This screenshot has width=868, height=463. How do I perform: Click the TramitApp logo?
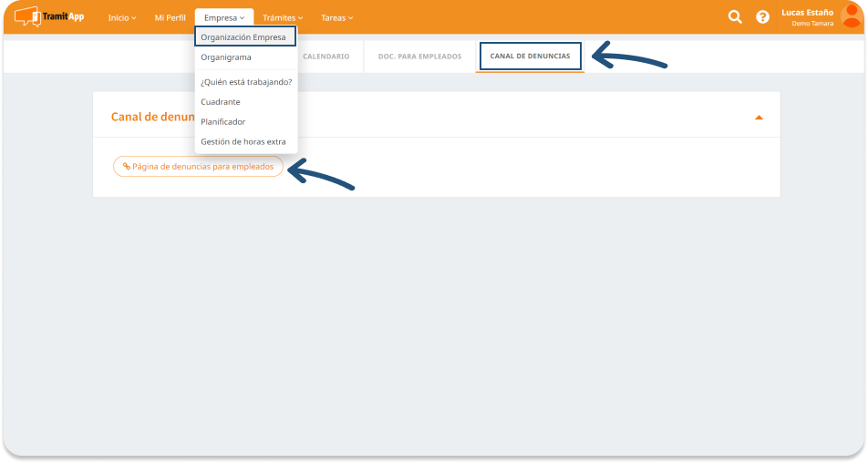pos(49,17)
